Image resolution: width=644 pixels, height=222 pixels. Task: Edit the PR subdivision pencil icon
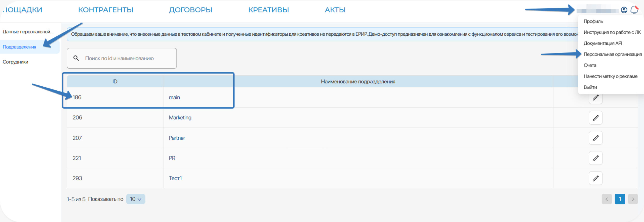click(x=595, y=158)
